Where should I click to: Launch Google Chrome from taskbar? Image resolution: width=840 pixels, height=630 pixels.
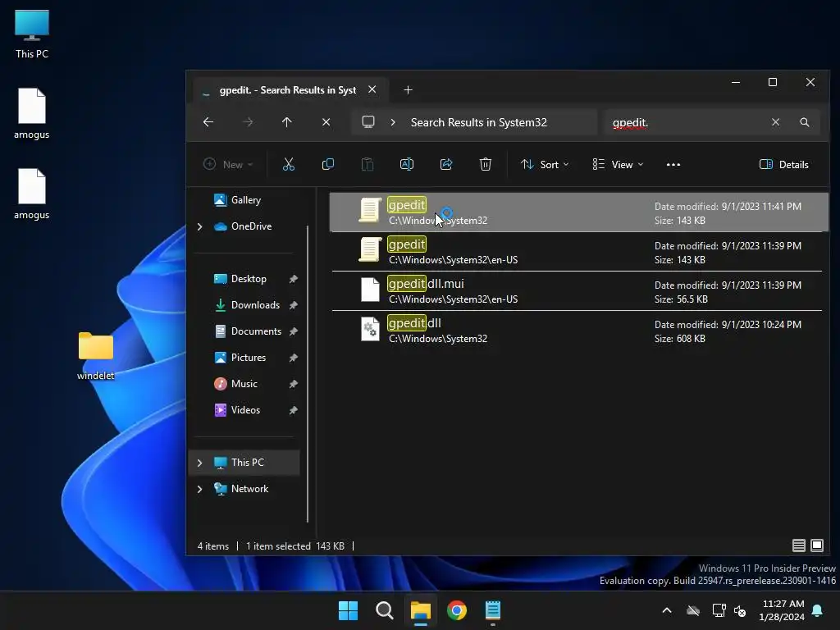click(x=456, y=610)
